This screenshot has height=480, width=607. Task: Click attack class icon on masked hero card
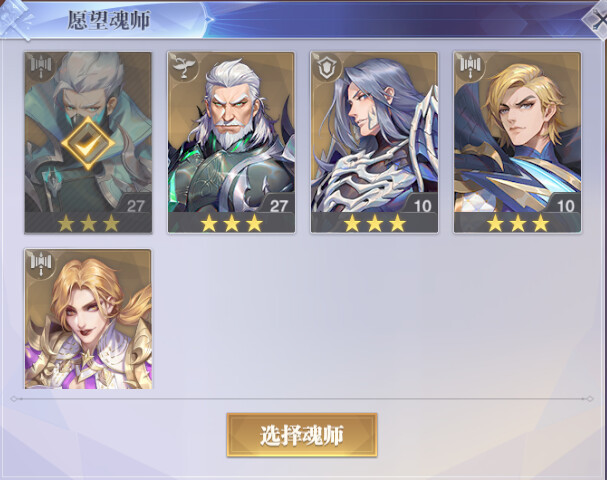click(41, 66)
